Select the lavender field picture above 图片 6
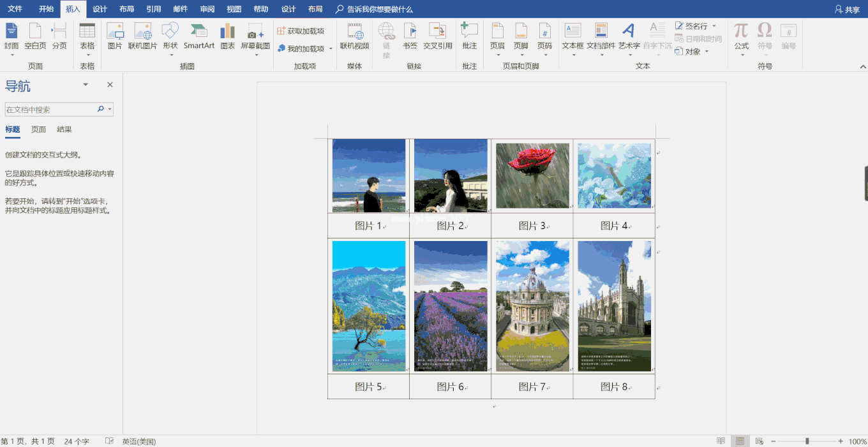The height and width of the screenshot is (447, 868). pos(451,306)
